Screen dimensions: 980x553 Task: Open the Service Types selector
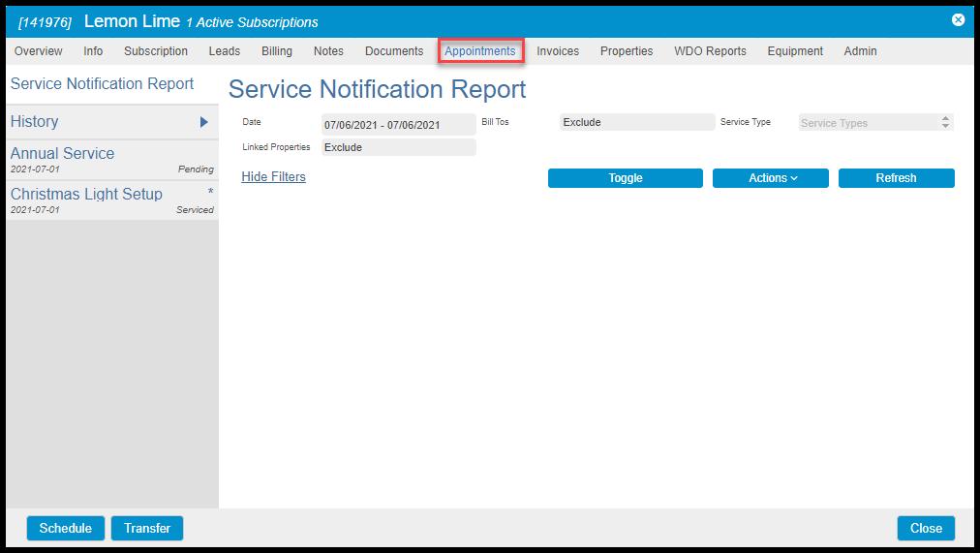coord(875,123)
